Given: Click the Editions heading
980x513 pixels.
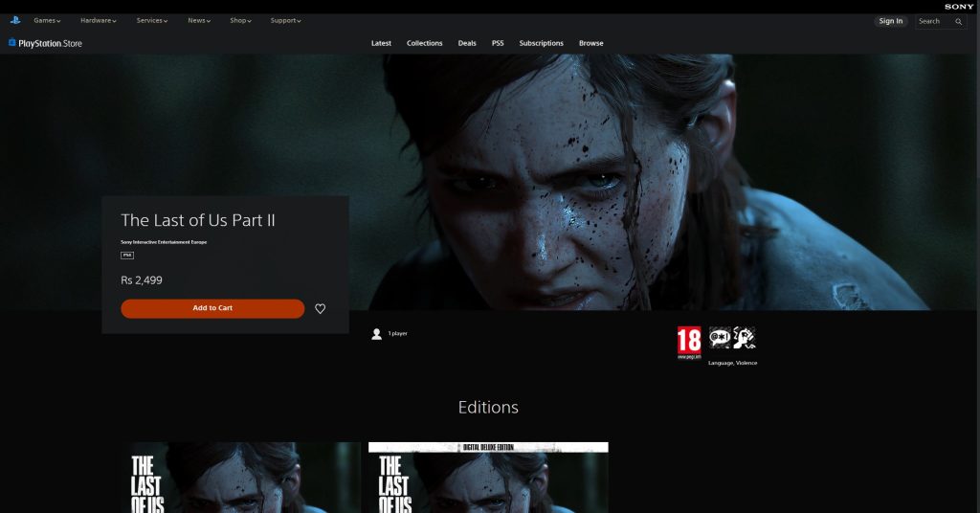Looking at the screenshot, I should click(488, 408).
